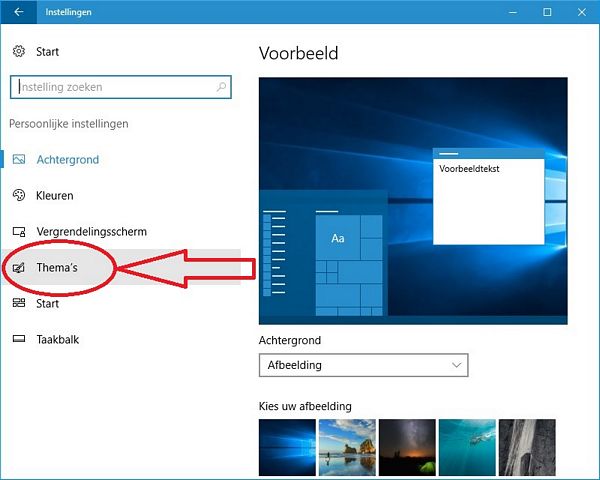Close the Instellingen window
Viewport: 600px width, 480px height.
tap(582, 12)
